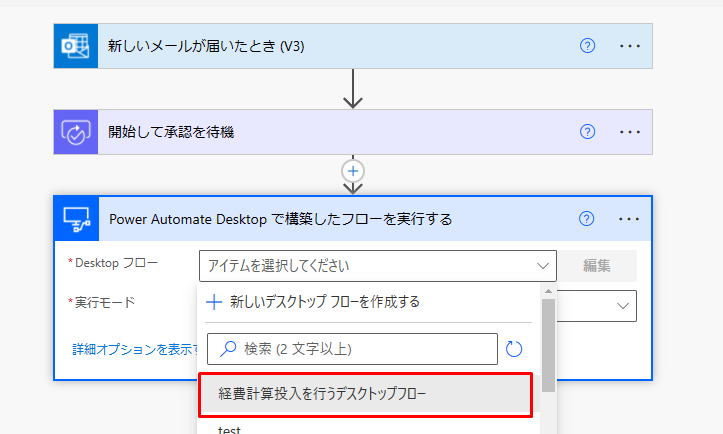Refresh the desktop flow list
Viewport: 723px width, 434px height.
pyautogui.click(x=514, y=349)
